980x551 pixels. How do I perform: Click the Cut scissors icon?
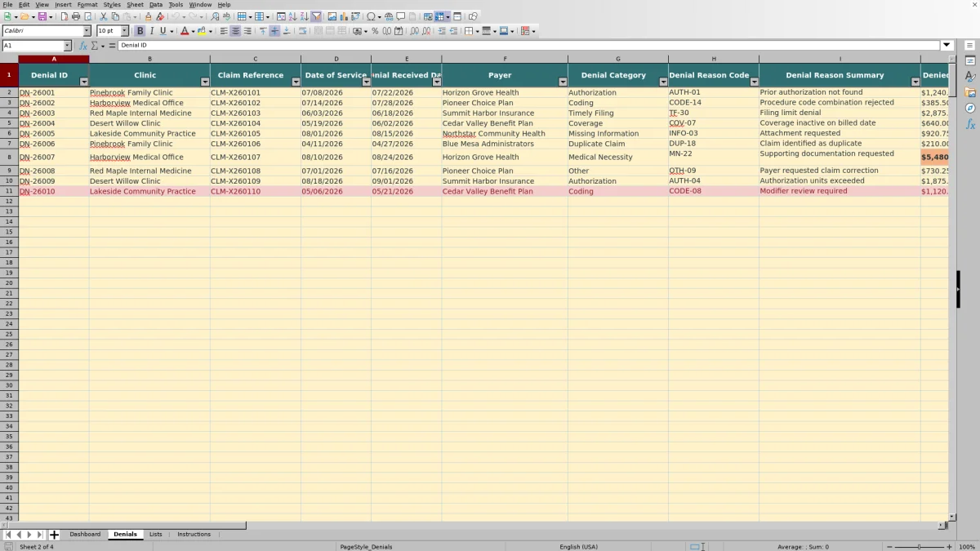coord(104,16)
